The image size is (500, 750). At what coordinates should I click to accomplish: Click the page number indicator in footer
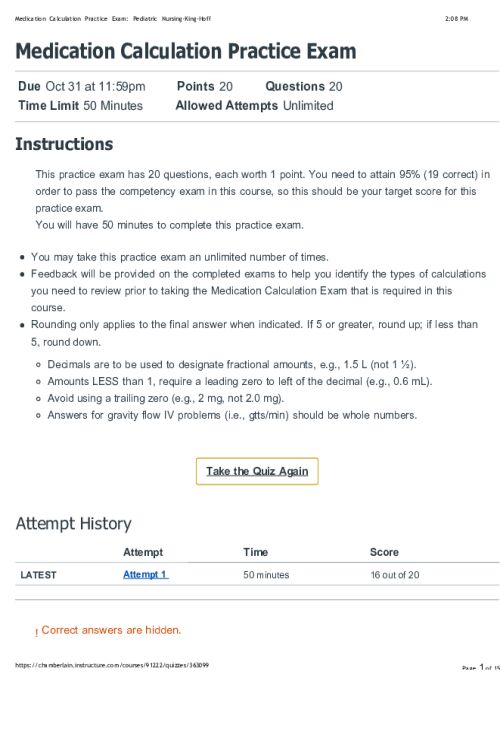click(481, 667)
